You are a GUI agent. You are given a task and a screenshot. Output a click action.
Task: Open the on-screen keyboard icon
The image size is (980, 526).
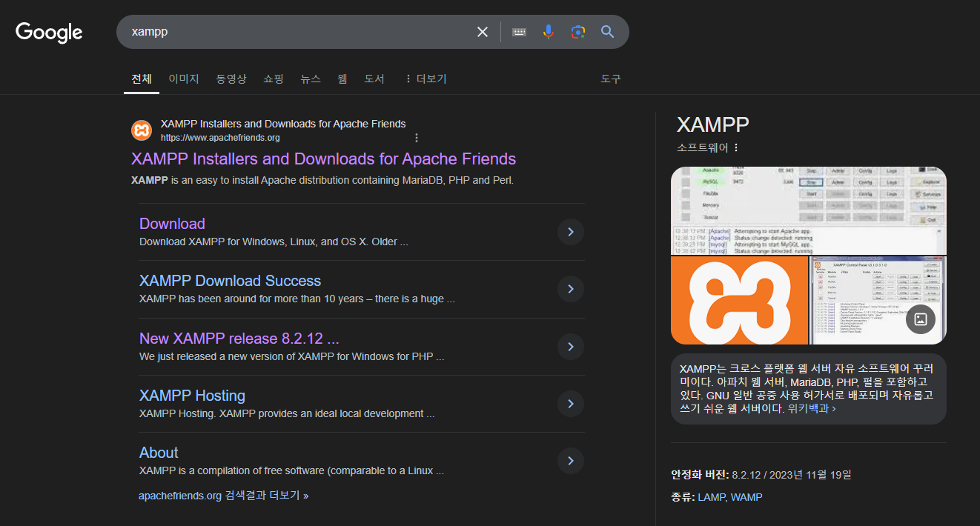pos(519,32)
